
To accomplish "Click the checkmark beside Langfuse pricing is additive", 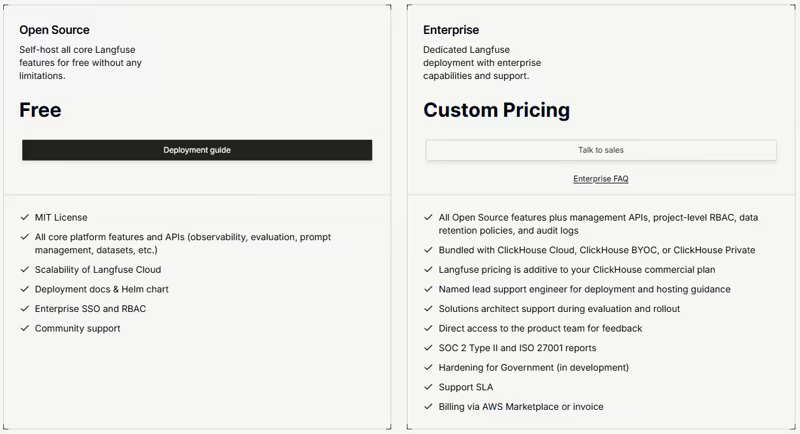I will coord(428,269).
